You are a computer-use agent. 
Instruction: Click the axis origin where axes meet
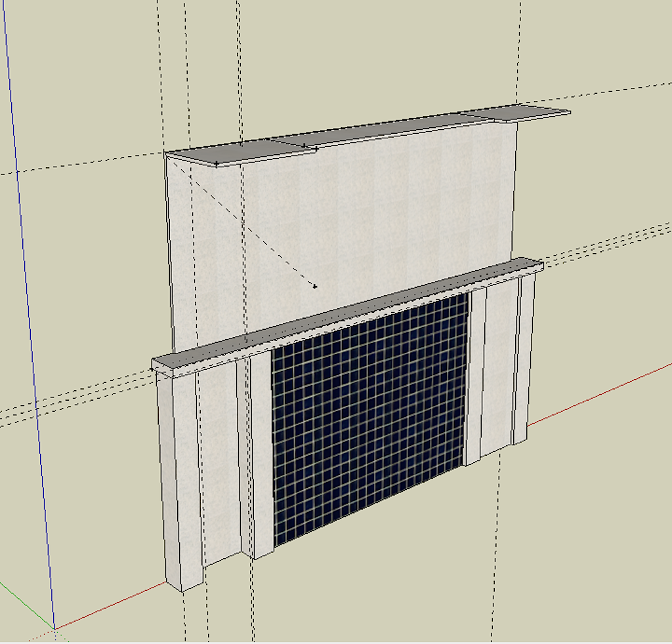coord(54,628)
